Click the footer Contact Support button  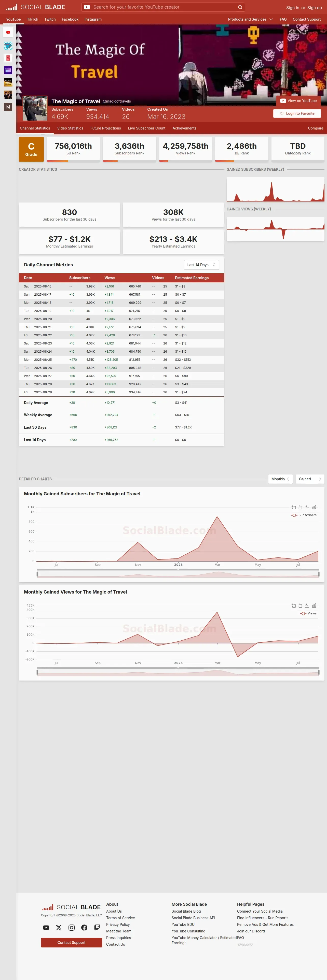coord(72,943)
